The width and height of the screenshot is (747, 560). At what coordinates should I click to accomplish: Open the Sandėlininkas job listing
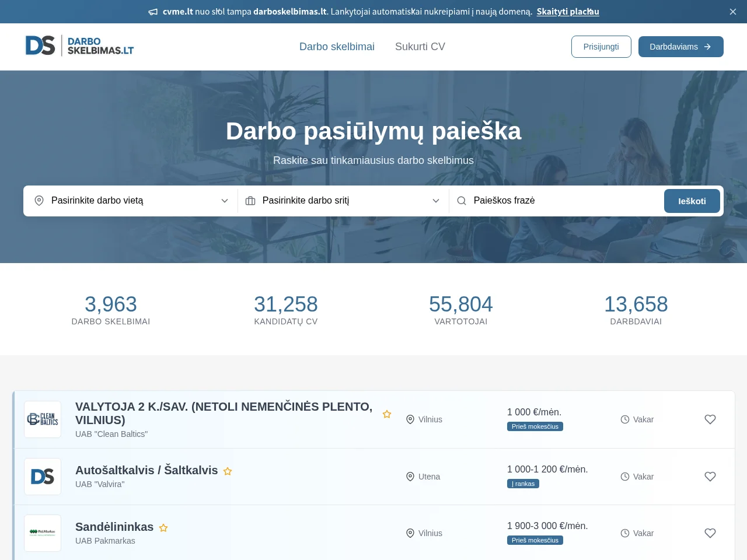[114, 527]
